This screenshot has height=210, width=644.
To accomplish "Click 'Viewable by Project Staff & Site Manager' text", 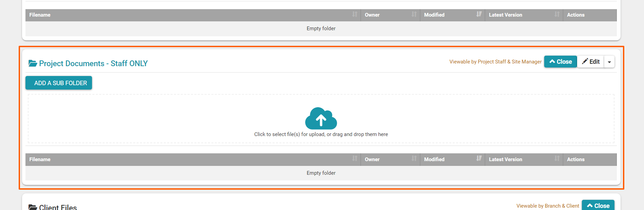I will 495,62.
